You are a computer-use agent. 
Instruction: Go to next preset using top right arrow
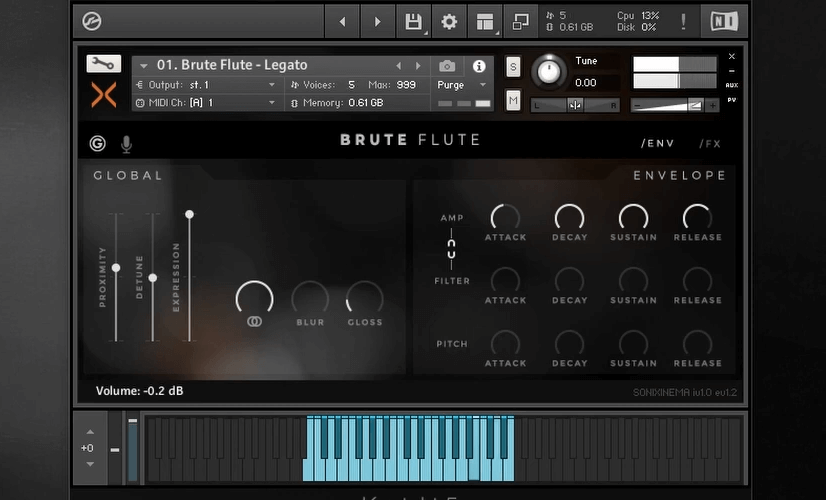click(x=378, y=22)
